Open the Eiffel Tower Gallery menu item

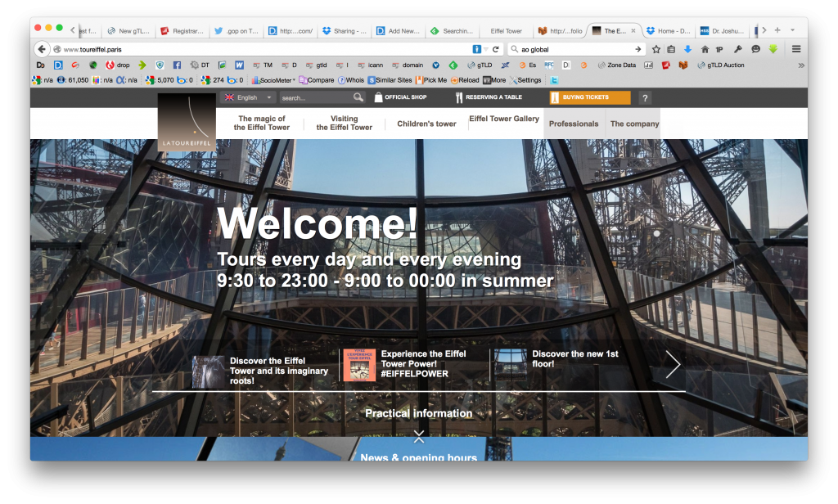504,119
